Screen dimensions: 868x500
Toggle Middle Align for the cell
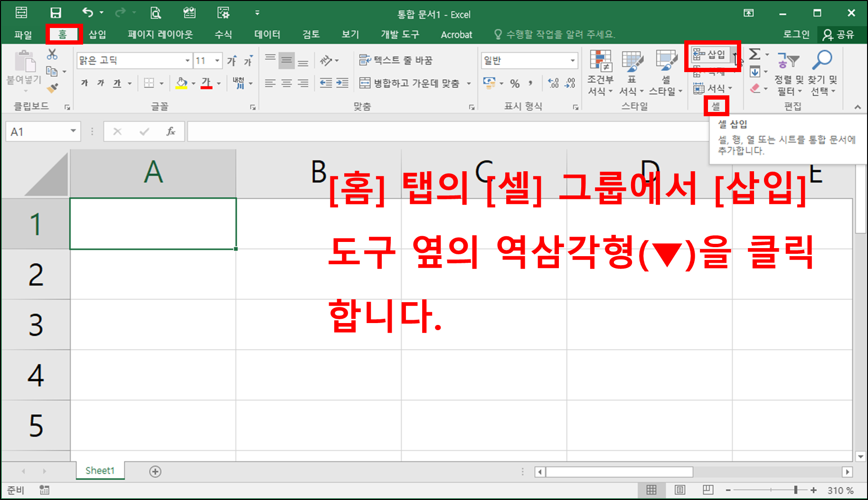[x=287, y=60]
